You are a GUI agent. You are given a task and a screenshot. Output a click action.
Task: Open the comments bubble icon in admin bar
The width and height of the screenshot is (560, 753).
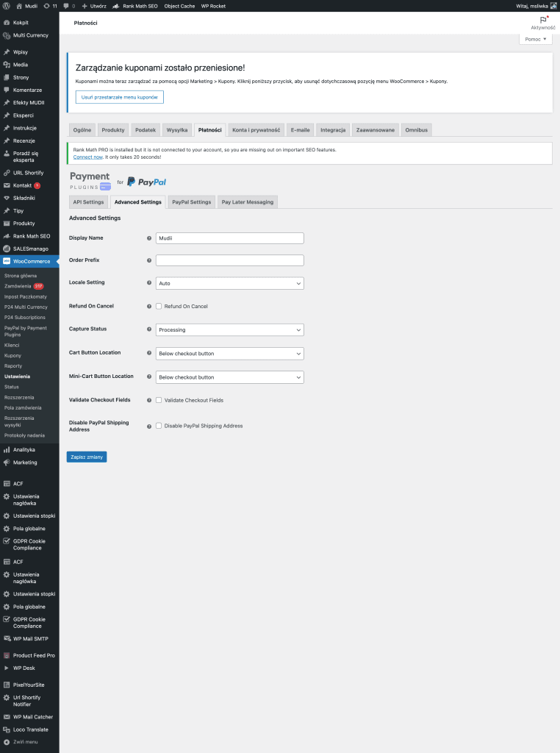(66, 6)
